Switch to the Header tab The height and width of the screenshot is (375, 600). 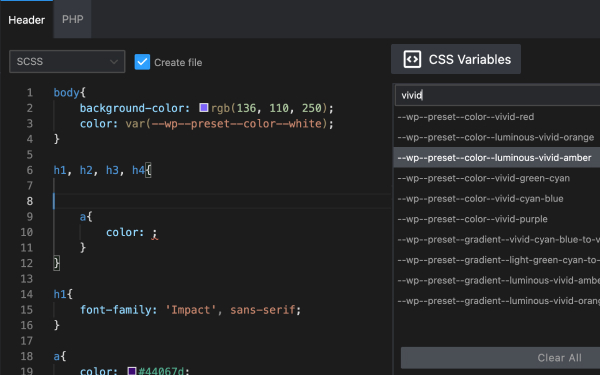pos(26,20)
